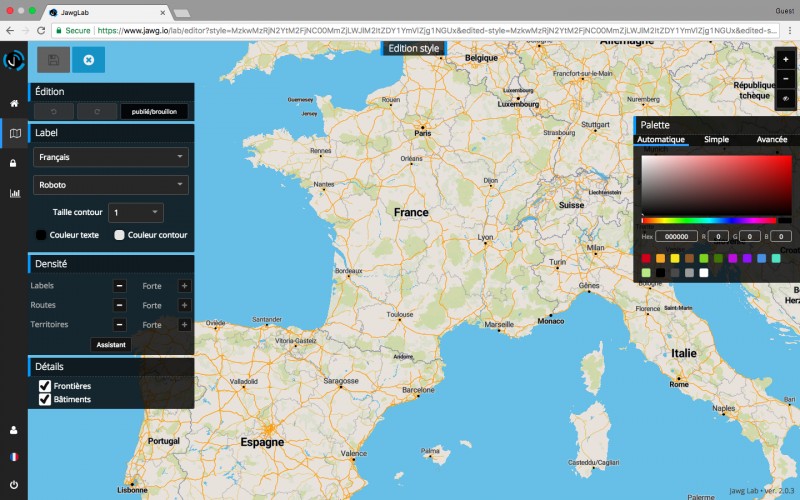This screenshot has height=500, width=800.
Task: Select the orange palette swatch
Action: (660, 259)
